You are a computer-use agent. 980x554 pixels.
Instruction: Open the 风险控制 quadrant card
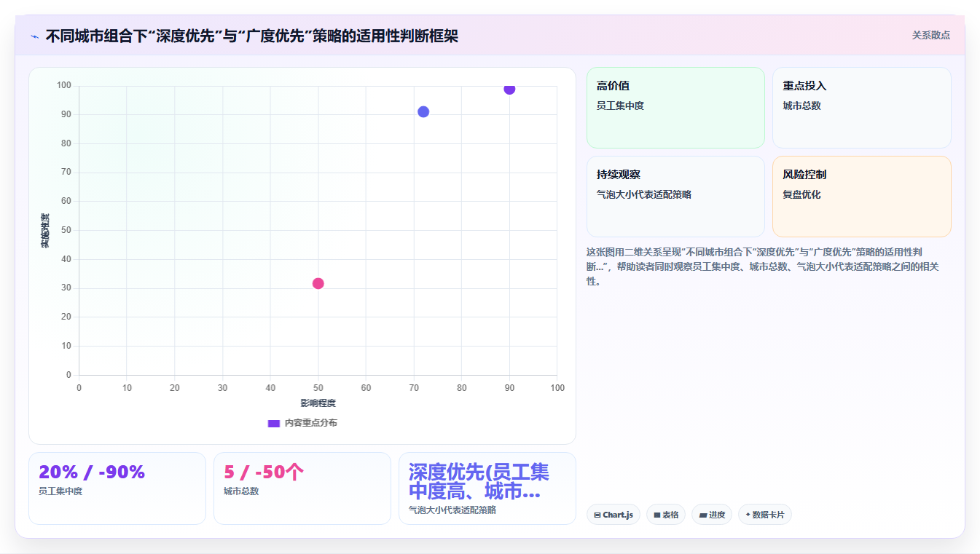point(862,197)
